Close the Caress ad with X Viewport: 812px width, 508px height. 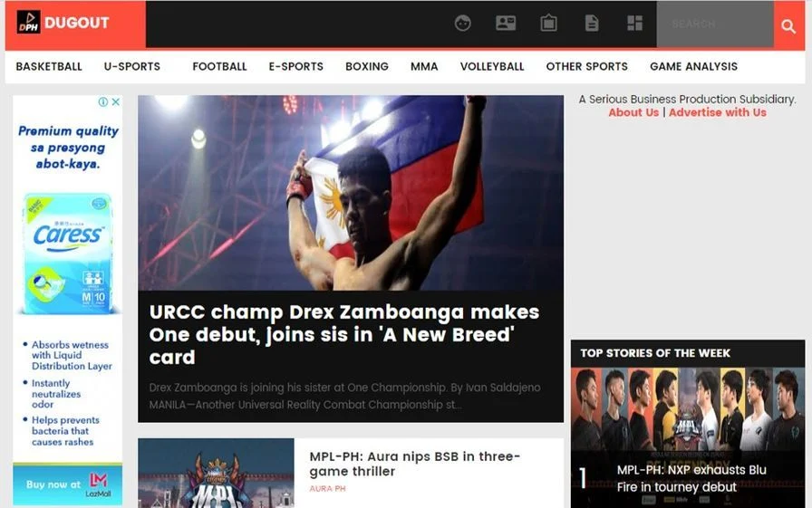click(116, 102)
